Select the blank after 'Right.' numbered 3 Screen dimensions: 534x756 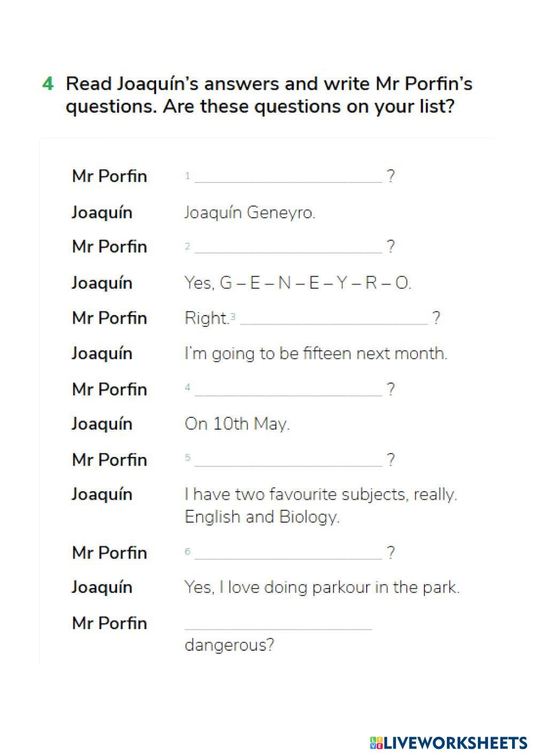[334, 318]
